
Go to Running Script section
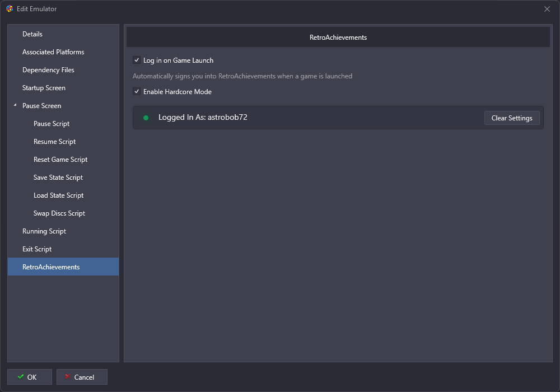coord(63,231)
